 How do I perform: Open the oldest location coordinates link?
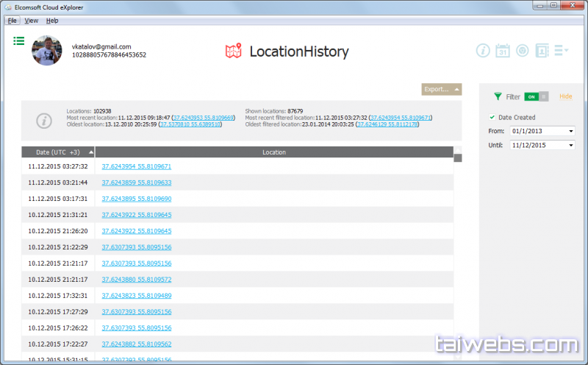[x=190, y=124]
